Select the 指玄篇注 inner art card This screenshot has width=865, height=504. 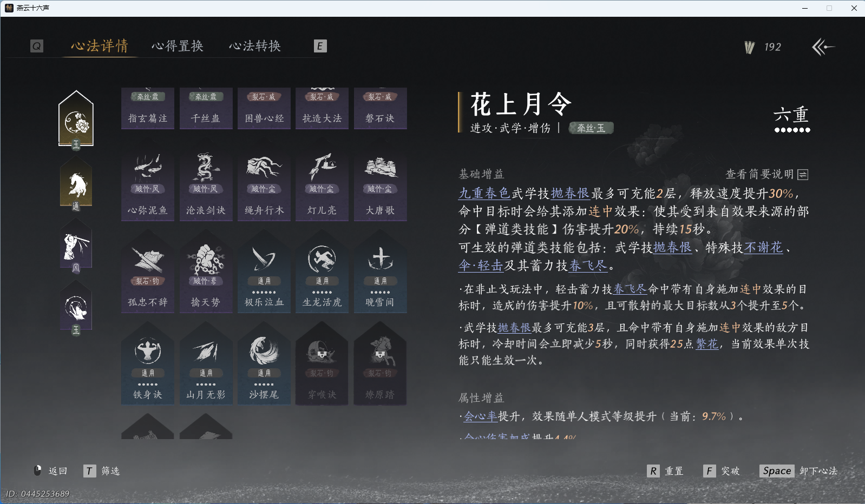148,108
